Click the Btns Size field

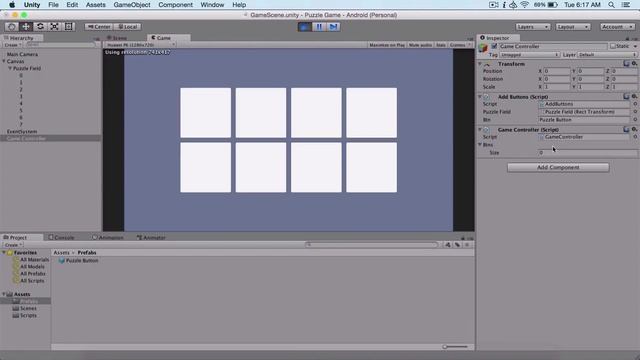click(587, 153)
